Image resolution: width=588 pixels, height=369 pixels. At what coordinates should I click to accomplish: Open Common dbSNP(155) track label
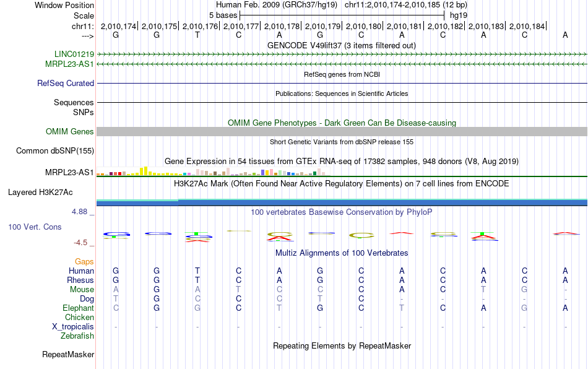[55, 150]
